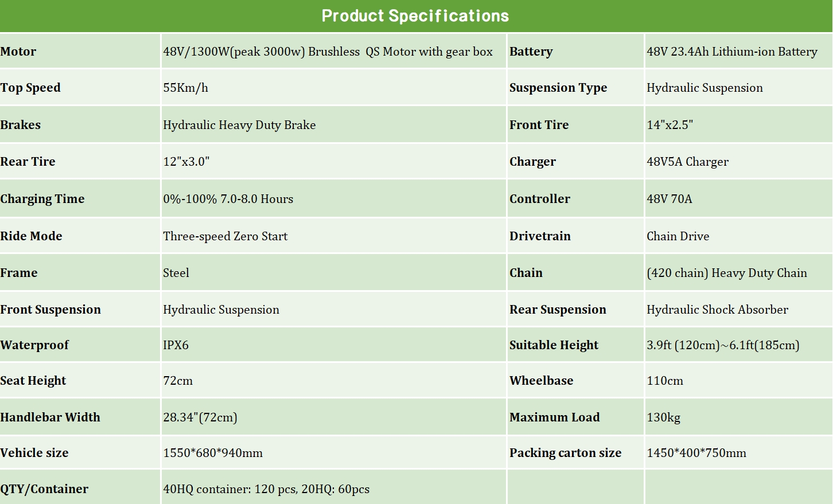Image resolution: width=833 pixels, height=504 pixels.
Task: Select the Top Speed label
Action: pyautogui.click(x=30, y=88)
